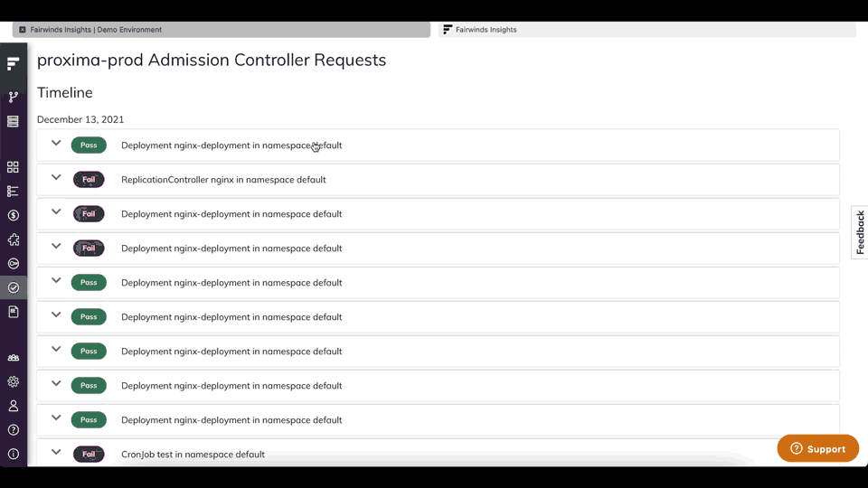Switch to the second Fairwinds Insights browser tab
Image resolution: width=868 pixels, height=488 pixels.
[x=646, y=30]
